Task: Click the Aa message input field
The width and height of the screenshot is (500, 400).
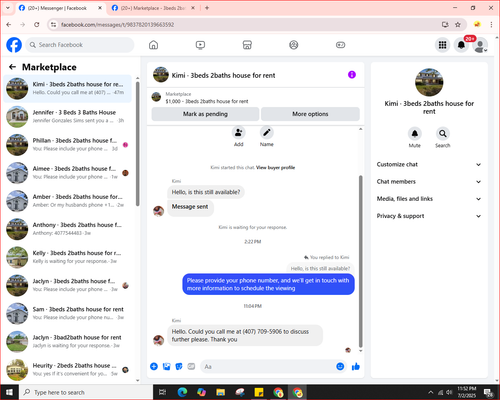Action: [268, 367]
